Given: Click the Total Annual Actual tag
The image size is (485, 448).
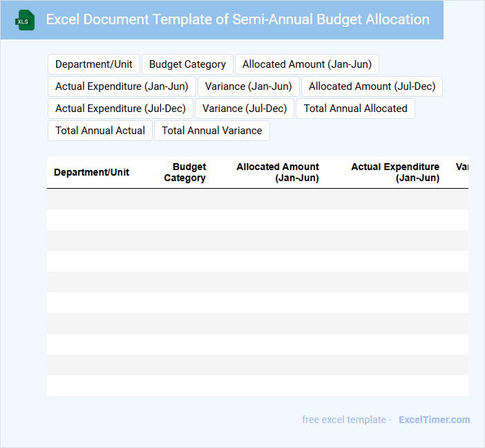Looking at the screenshot, I should pyautogui.click(x=100, y=131).
